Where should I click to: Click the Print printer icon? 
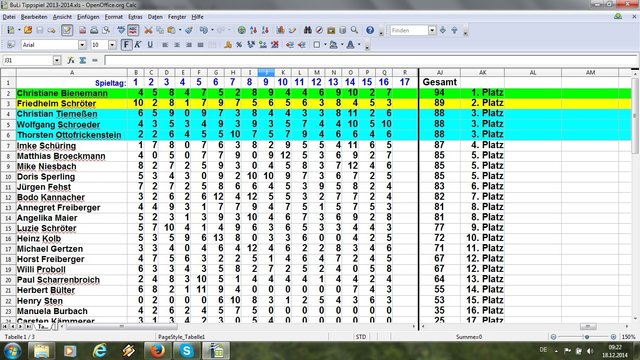point(94,30)
